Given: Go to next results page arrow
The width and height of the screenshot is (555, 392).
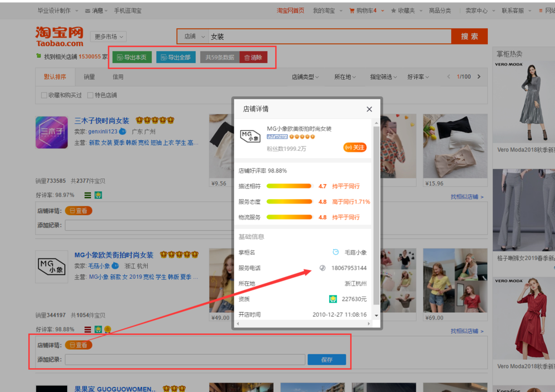Looking at the screenshot, I should (479, 77).
